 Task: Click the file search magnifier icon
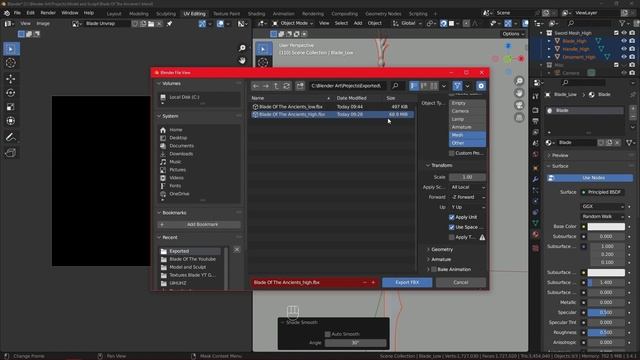(395, 86)
